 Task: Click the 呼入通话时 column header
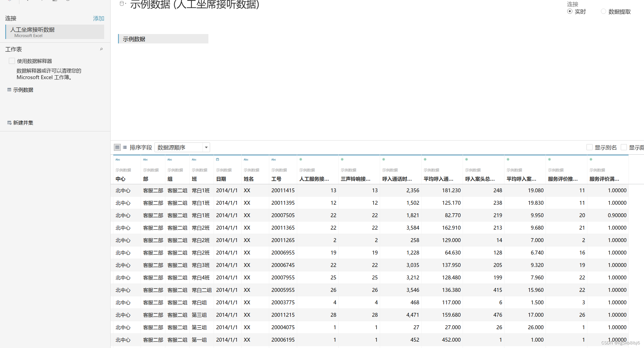point(396,179)
